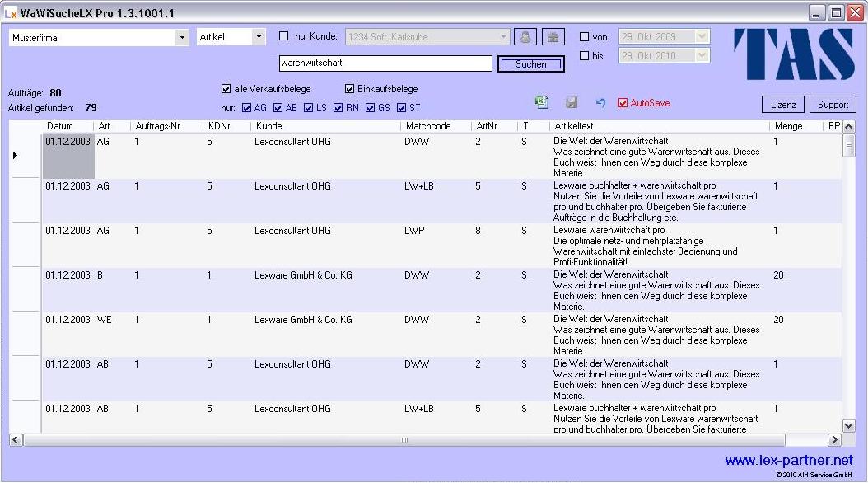
Task: Visit the www.lex-partner.net link
Action: tap(789, 460)
